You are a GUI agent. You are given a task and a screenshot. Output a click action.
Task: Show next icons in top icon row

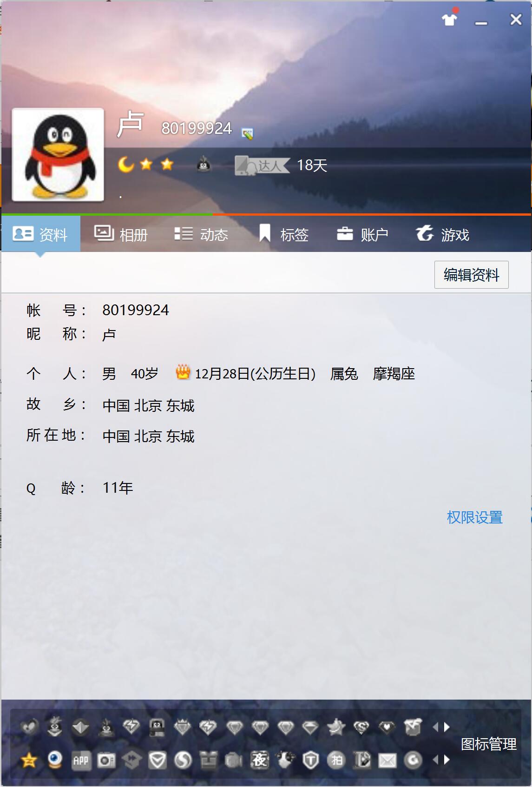pyautogui.click(x=447, y=727)
